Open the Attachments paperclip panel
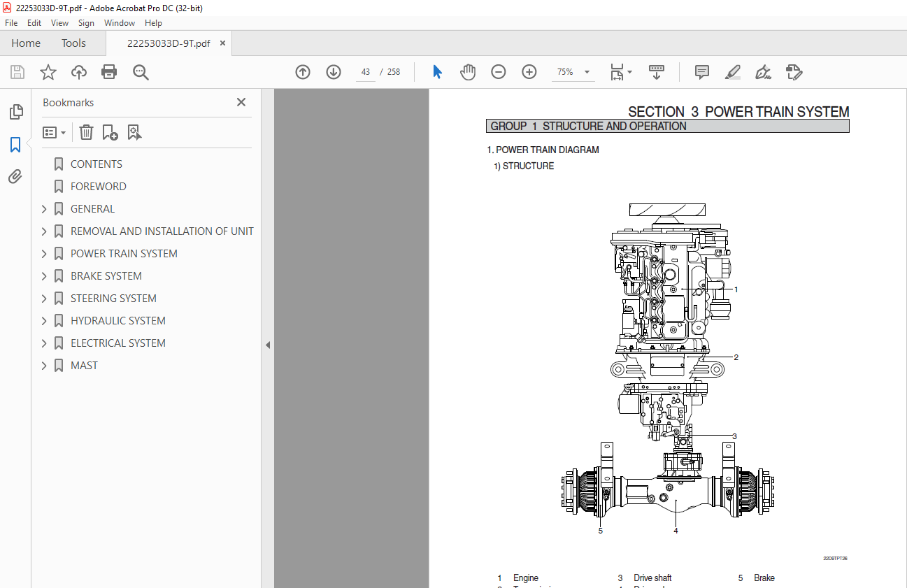 coord(15,176)
